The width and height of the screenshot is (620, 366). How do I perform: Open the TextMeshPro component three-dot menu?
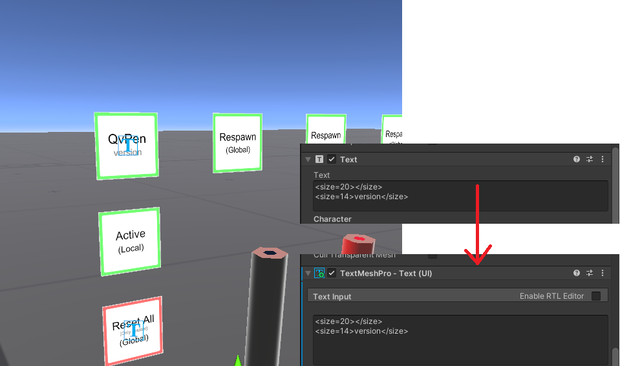click(x=602, y=273)
